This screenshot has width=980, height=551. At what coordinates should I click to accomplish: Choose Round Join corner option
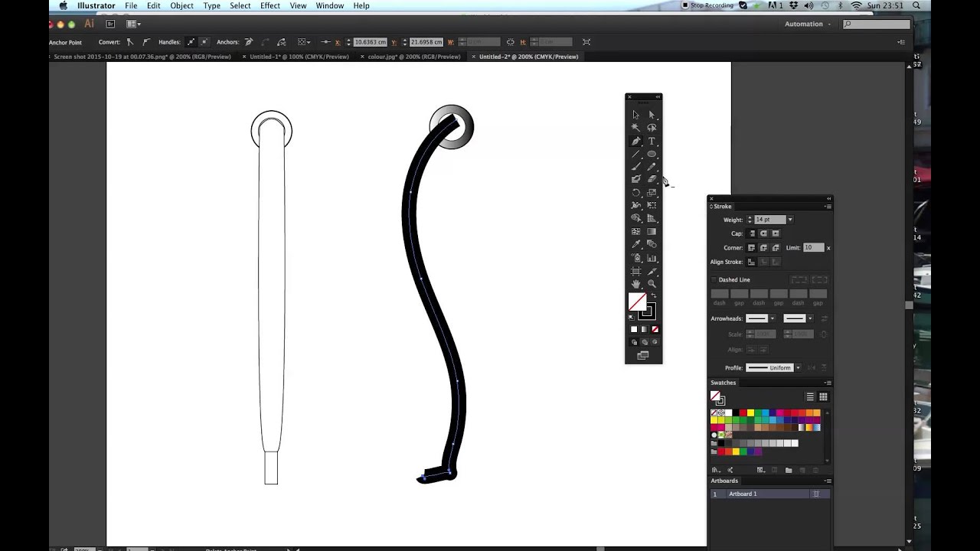(x=763, y=248)
